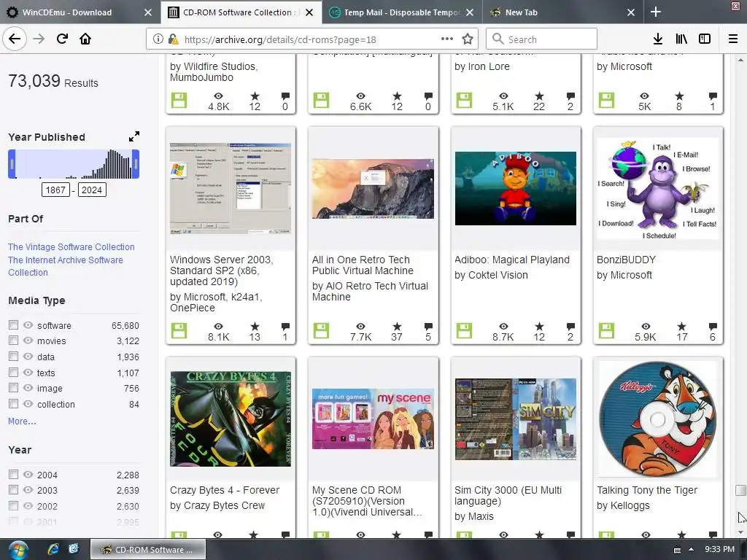Click floppy icon on Wildfire Studios card
The image size is (747, 560).
click(x=179, y=101)
